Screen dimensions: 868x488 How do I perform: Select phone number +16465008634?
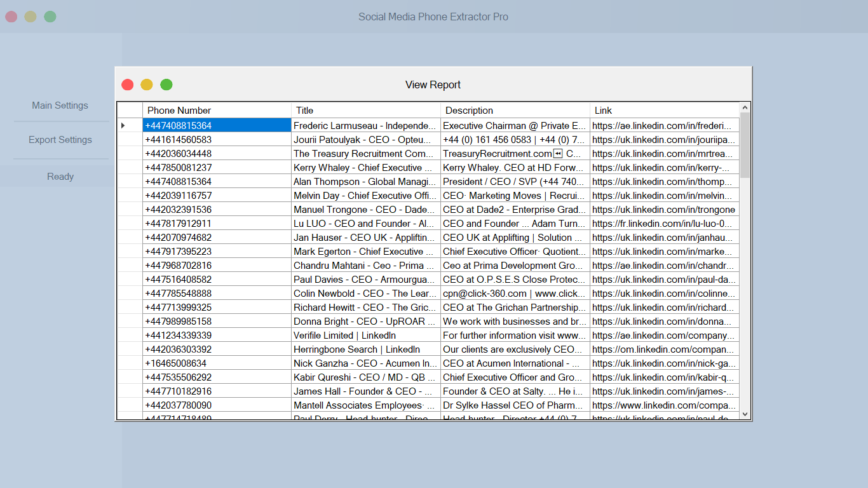click(217, 363)
